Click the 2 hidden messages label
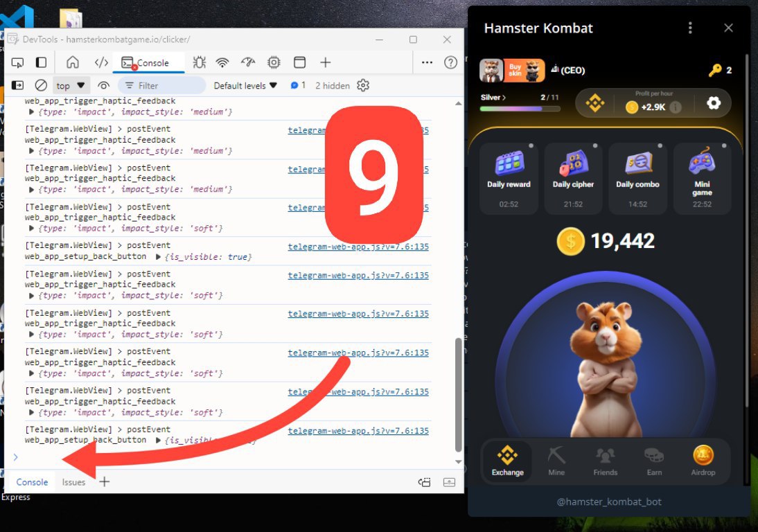This screenshot has width=758, height=532. pos(333,85)
